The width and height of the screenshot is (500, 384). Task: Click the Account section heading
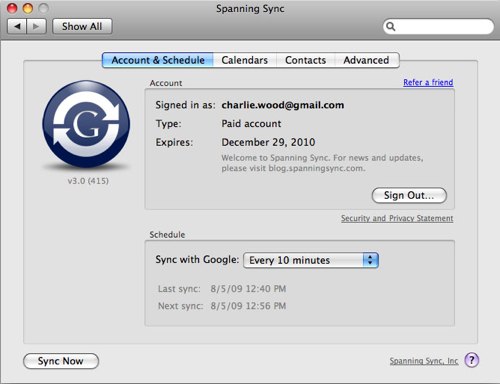click(x=166, y=83)
